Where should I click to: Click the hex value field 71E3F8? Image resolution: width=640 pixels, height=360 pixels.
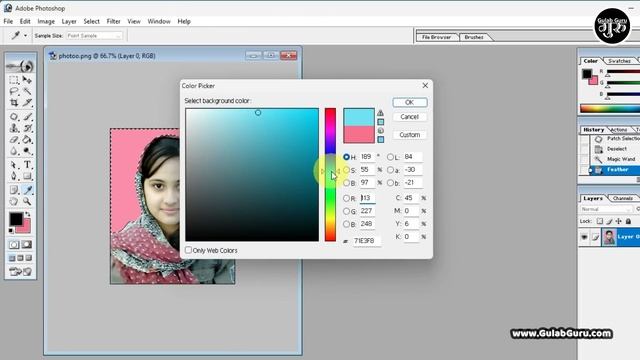coord(366,241)
